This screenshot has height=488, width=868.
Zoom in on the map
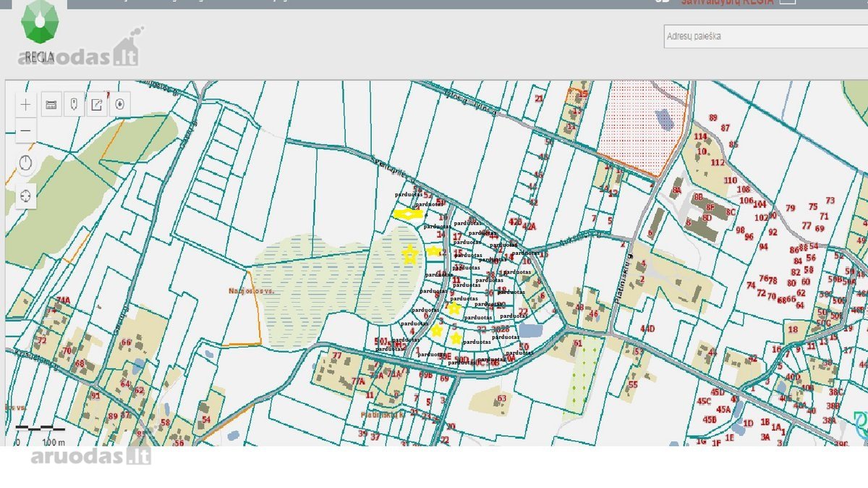(x=26, y=104)
